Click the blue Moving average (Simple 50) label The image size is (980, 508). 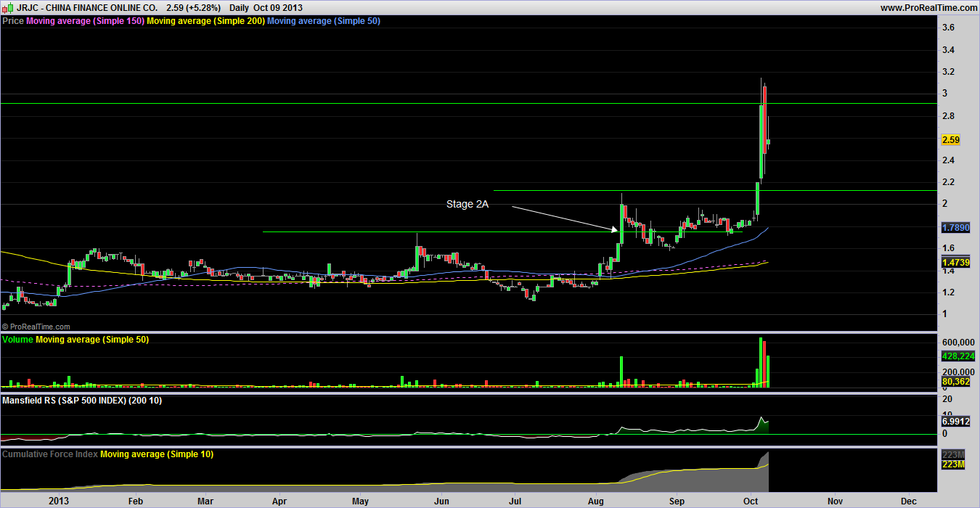[x=324, y=21]
